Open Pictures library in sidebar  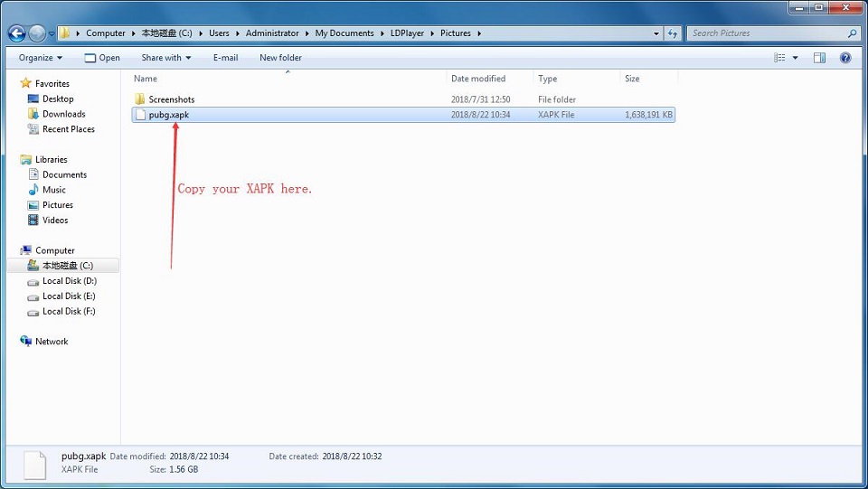[x=58, y=204]
